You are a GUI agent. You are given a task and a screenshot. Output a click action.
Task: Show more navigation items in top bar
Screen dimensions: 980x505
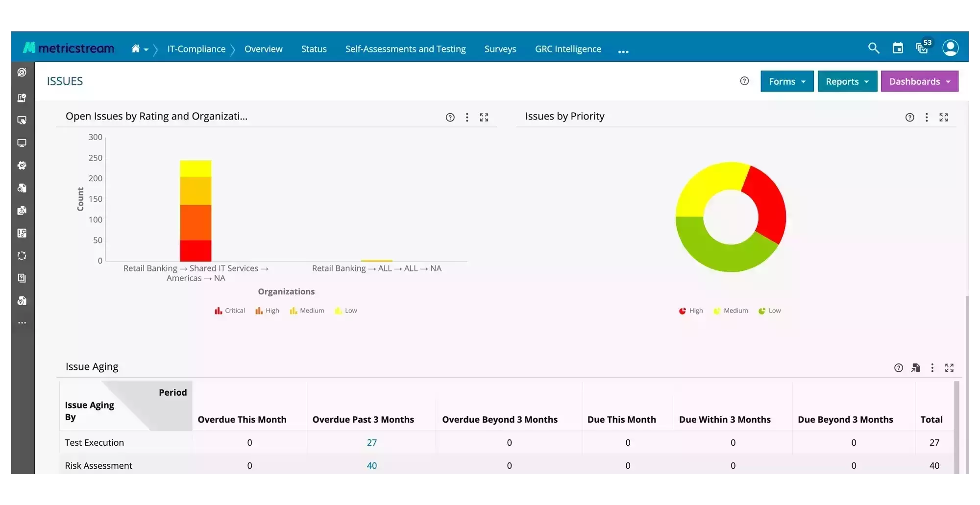click(623, 51)
